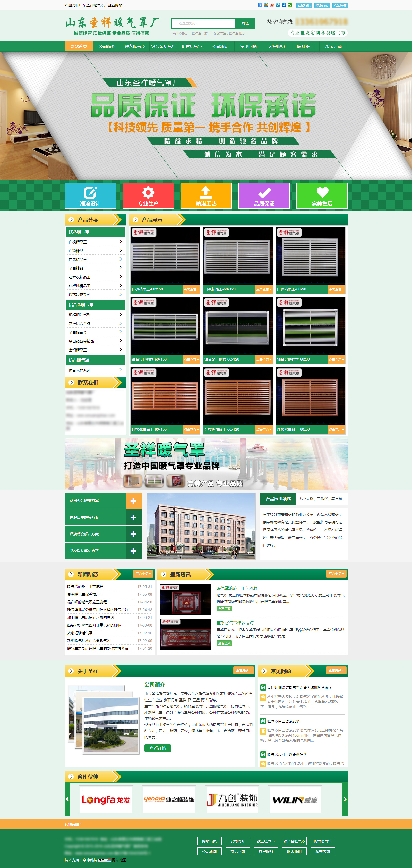Expand 学校医院解决方案 plus icon

click(133, 551)
